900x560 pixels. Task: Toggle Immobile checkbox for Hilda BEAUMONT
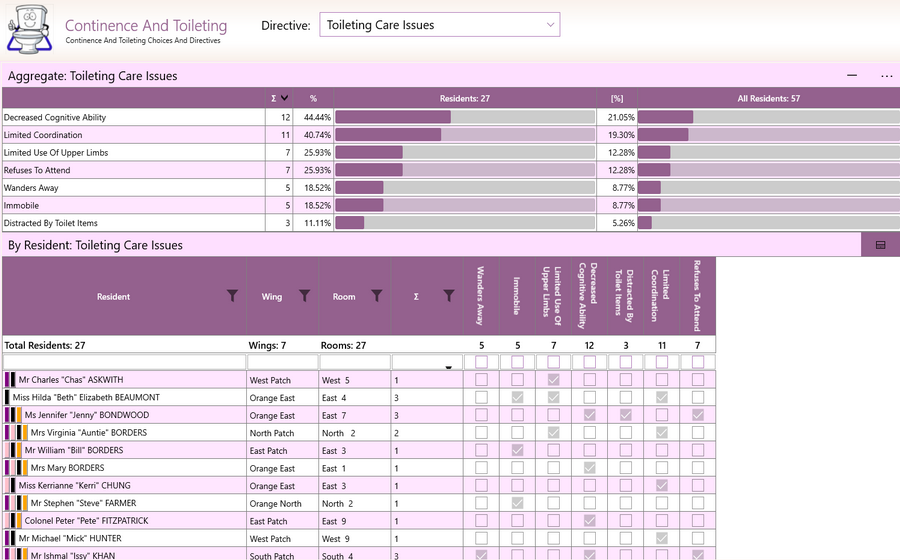(518, 397)
